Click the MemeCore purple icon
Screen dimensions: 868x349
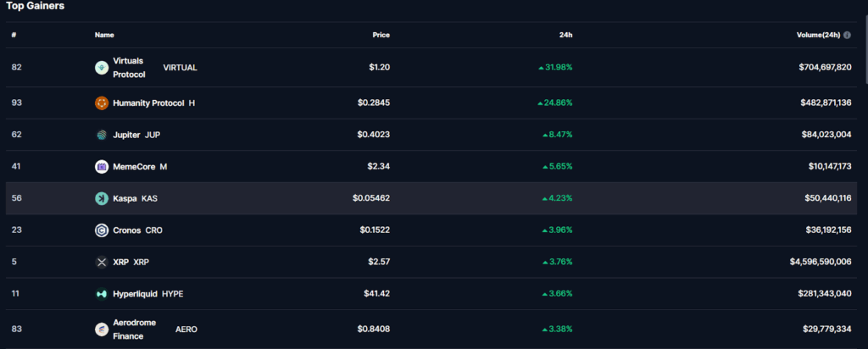pyautogui.click(x=102, y=167)
